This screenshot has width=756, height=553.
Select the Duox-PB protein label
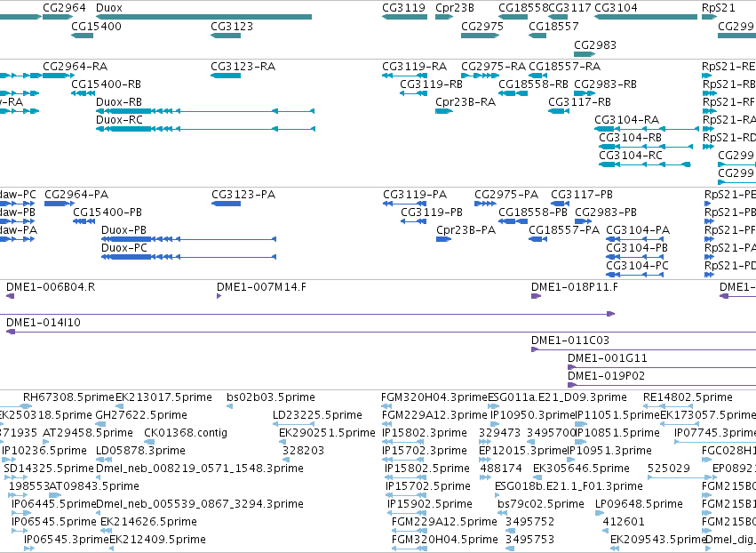tap(123, 230)
